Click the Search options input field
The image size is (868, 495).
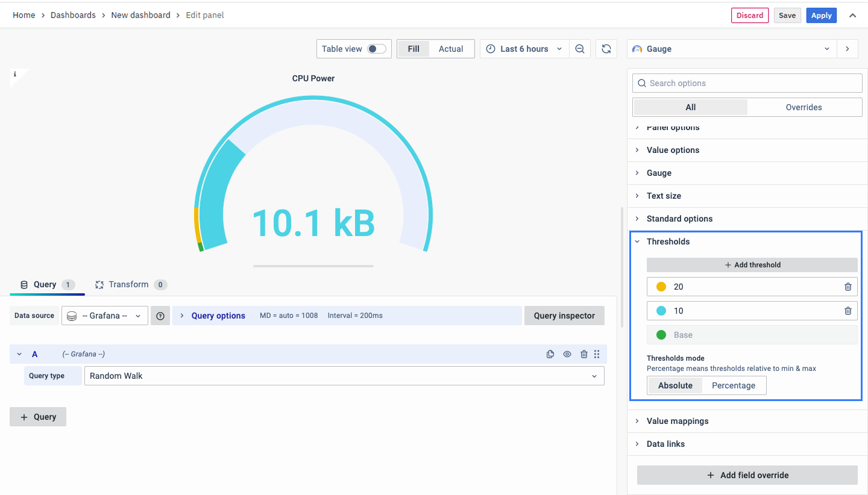click(x=747, y=83)
